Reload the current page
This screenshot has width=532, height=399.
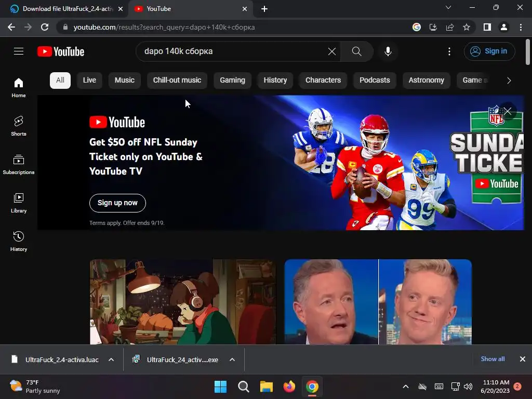coord(45,27)
